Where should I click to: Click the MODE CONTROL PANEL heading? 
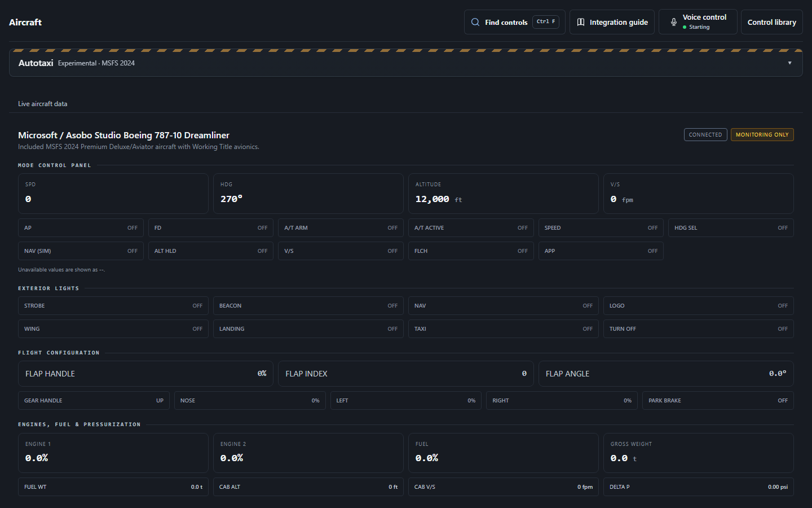54,165
